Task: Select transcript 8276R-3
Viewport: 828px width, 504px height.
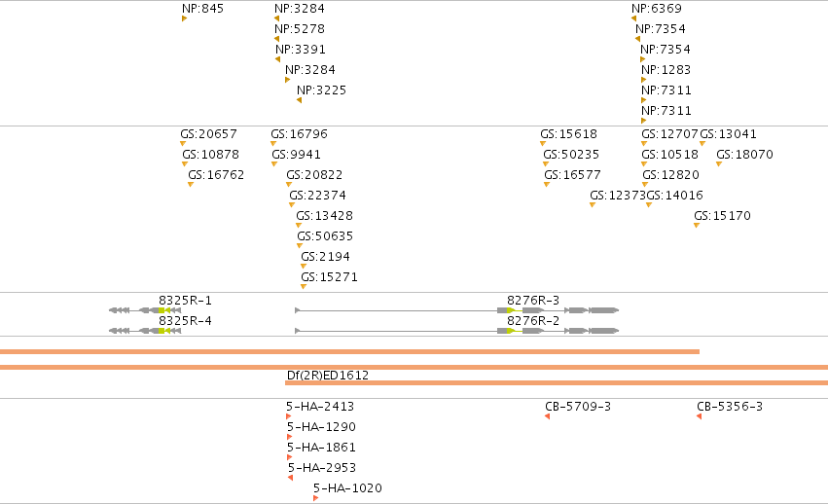Action: coord(456,310)
